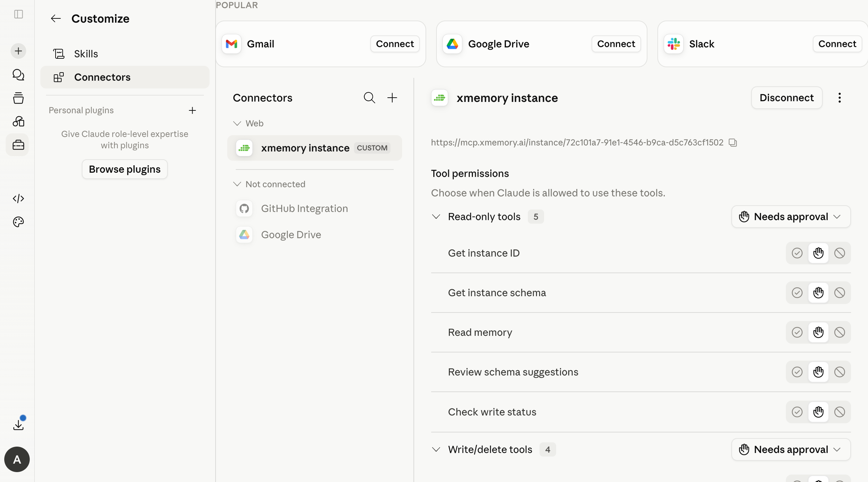Select Connectors in Customize menu
The height and width of the screenshot is (482, 868).
[x=125, y=77]
